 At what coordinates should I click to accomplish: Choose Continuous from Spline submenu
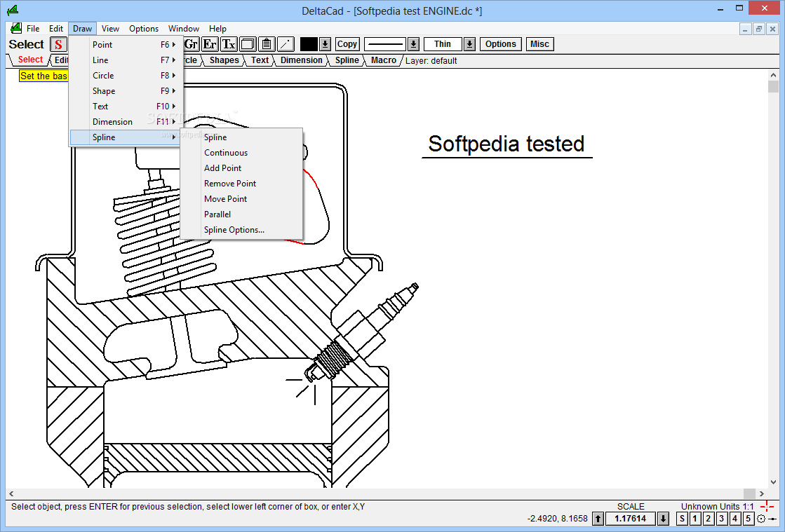tap(241, 153)
